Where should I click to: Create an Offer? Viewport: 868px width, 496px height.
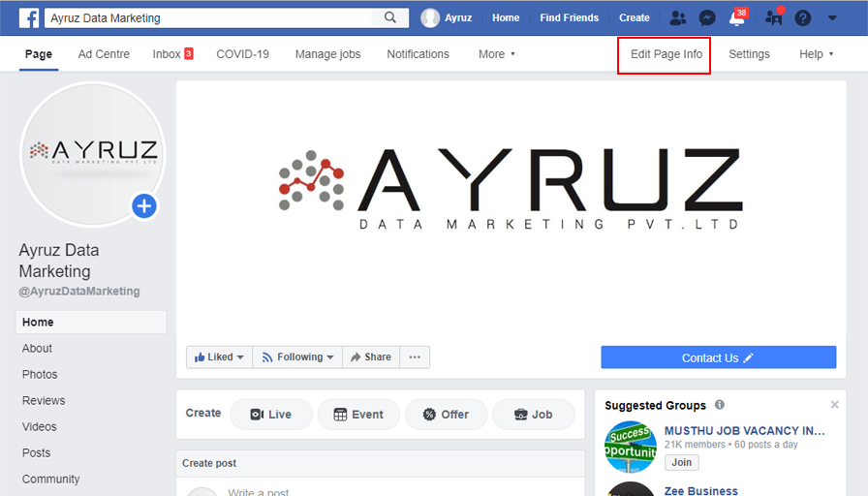point(447,414)
